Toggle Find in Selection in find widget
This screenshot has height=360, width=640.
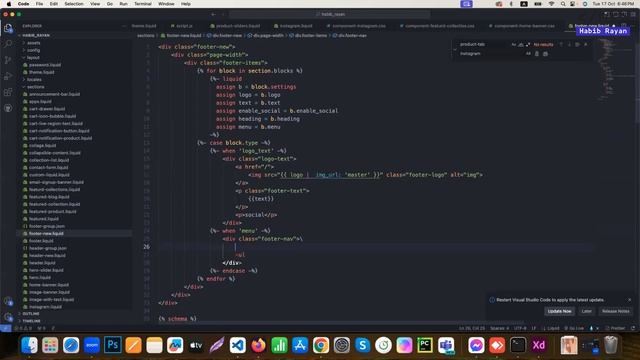577,44
